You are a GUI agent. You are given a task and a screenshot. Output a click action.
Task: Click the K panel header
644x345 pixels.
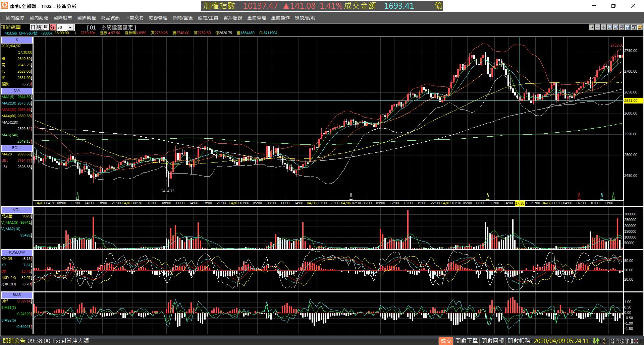[17, 40]
